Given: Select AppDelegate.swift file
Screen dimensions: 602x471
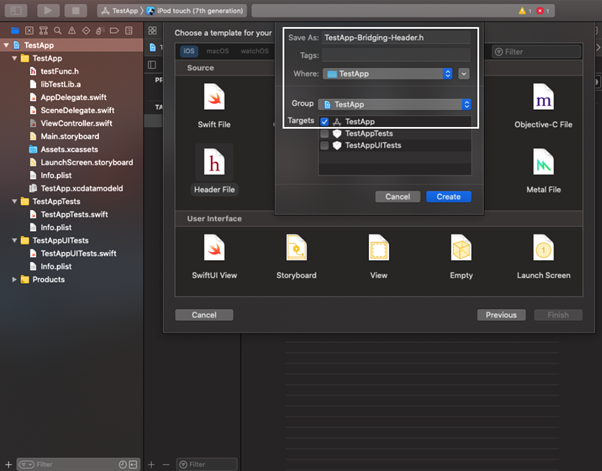Looking at the screenshot, I should pos(73,98).
